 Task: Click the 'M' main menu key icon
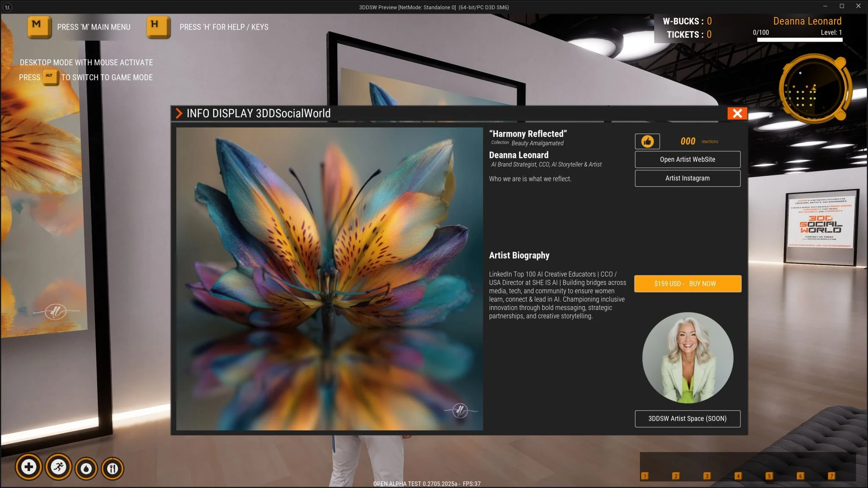39,26
